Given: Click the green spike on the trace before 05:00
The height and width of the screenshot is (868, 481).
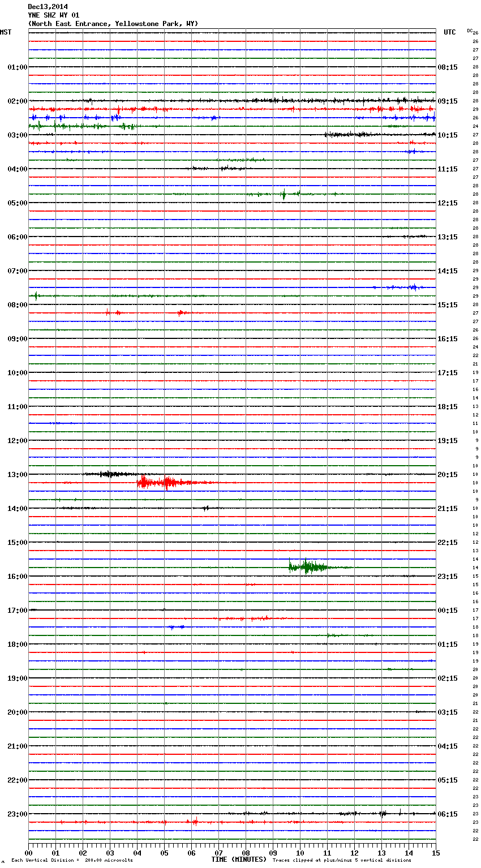Looking at the screenshot, I should (x=284, y=194).
